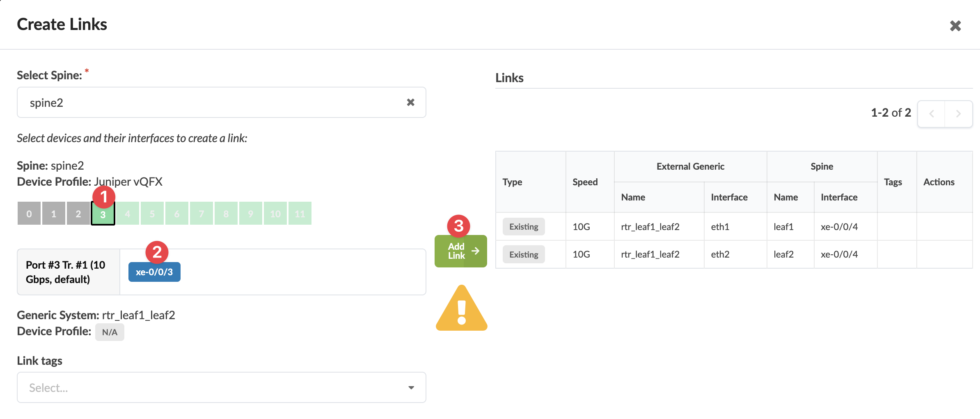Select the xe-0/0/3 interface
Screen dimensions: 980x419
point(154,272)
